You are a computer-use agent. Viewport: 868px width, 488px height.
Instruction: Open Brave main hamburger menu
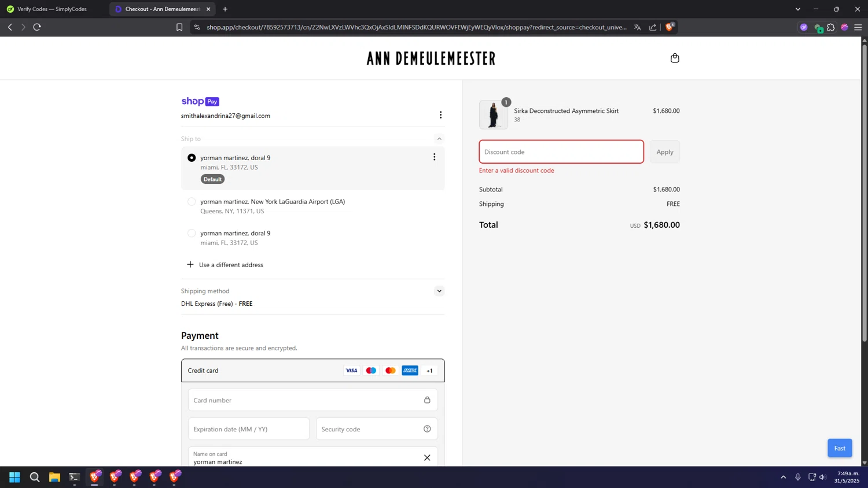[858, 27]
